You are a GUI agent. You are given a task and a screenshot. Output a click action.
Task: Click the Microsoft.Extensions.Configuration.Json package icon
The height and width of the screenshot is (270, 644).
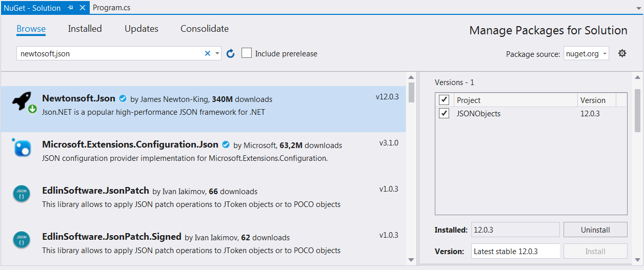22,148
